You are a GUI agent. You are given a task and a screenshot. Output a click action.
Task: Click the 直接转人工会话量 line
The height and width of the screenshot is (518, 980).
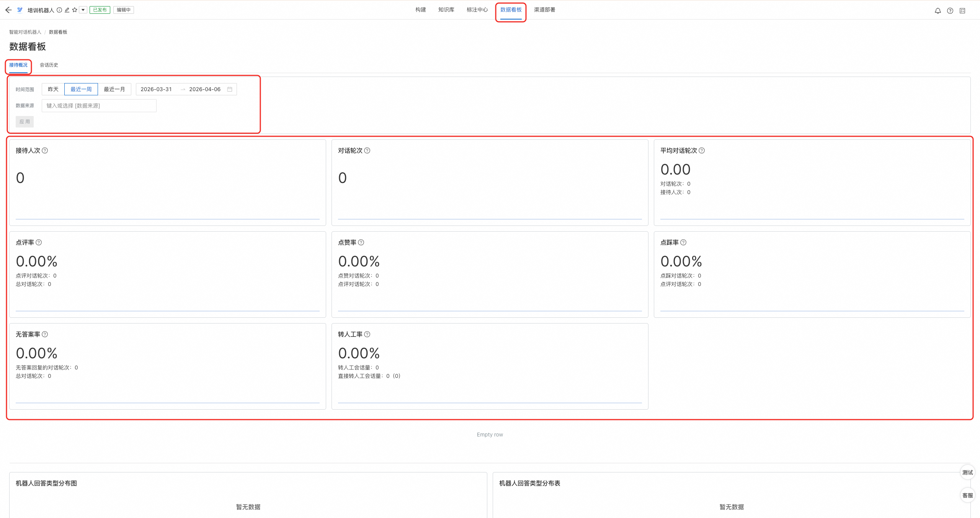(369, 376)
